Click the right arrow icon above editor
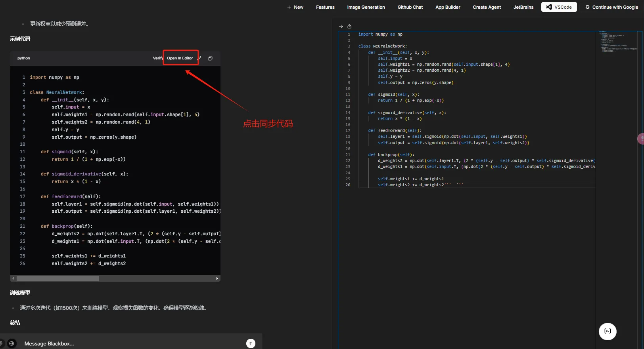Image resolution: width=644 pixels, height=349 pixels. (x=341, y=27)
